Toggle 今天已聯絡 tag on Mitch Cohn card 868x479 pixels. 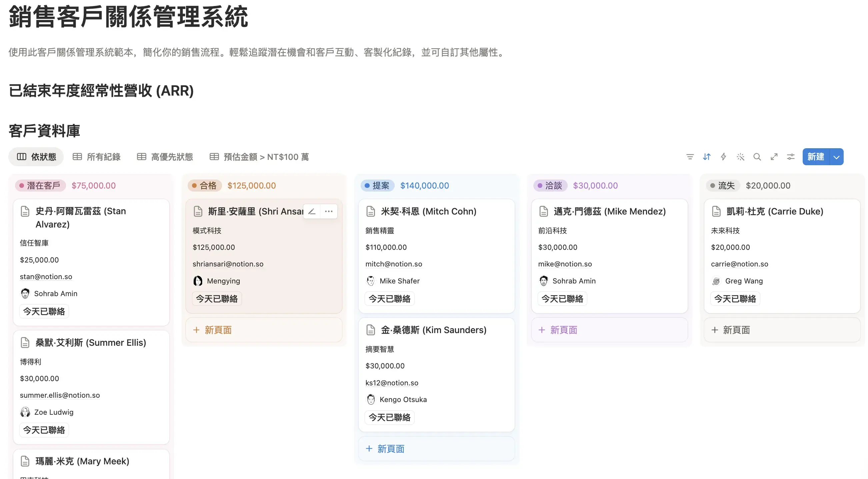pos(389,298)
